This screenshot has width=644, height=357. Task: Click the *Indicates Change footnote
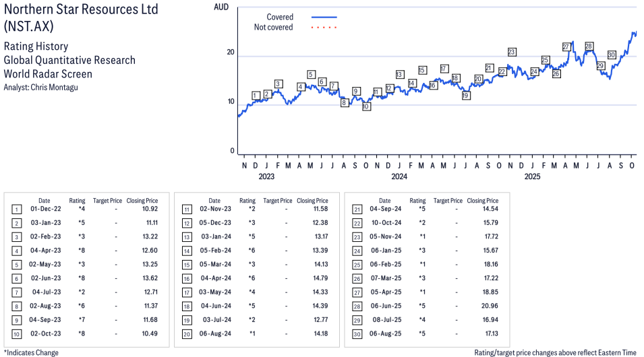click(31, 352)
